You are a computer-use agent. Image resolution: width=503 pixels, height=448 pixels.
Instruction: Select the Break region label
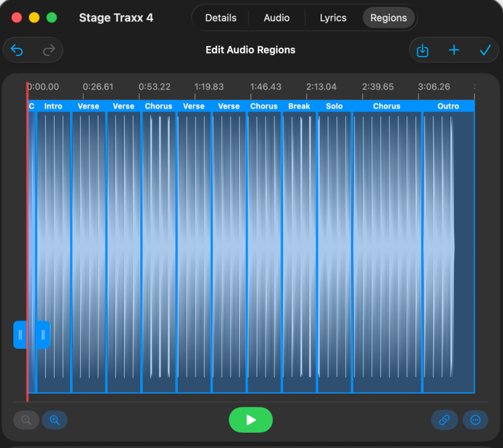(x=299, y=106)
